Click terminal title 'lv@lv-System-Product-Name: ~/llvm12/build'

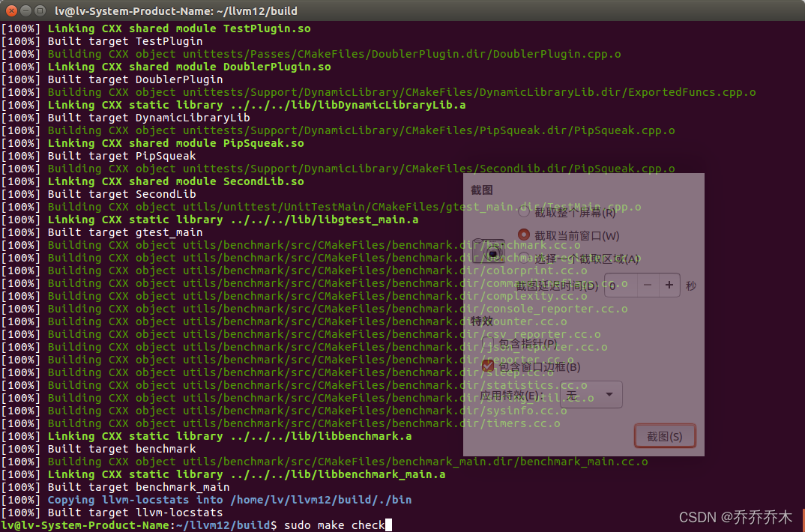tap(176, 10)
